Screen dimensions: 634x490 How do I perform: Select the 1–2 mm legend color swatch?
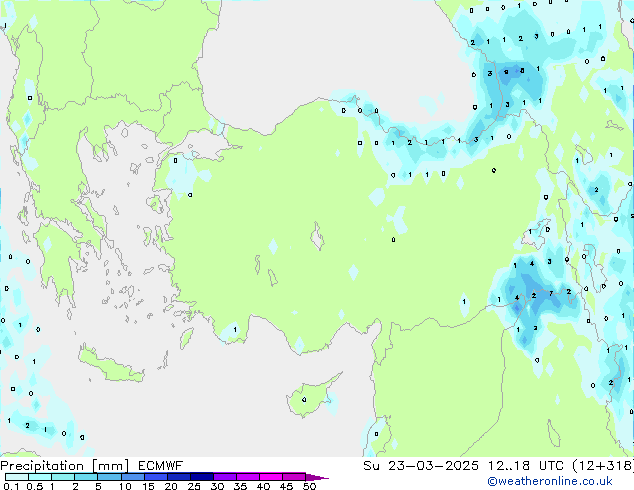tap(63, 477)
